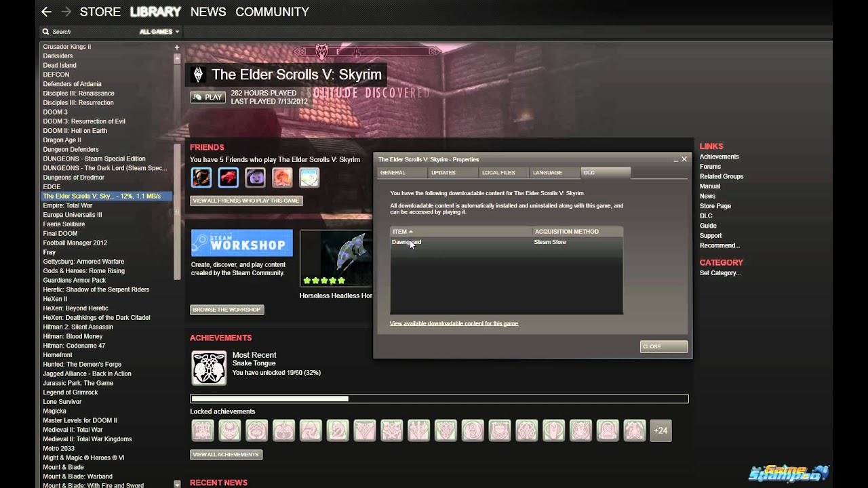Select second locked achievement icon

pos(229,430)
